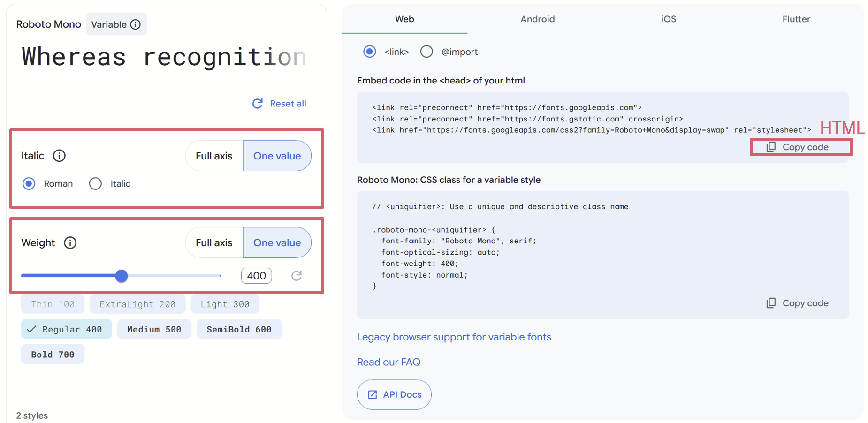Click the Reset all refresh icon
The height and width of the screenshot is (423, 868).
point(258,104)
